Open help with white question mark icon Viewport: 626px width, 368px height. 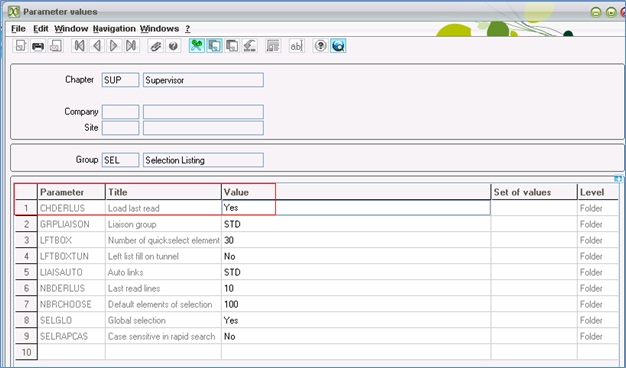tap(320, 46)
